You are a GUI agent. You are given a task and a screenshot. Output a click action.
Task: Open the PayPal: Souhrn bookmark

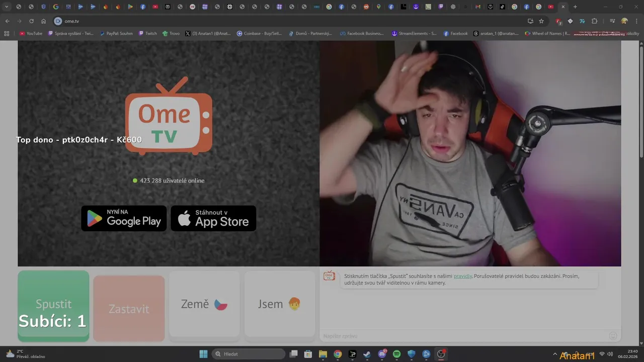(116, 33)
